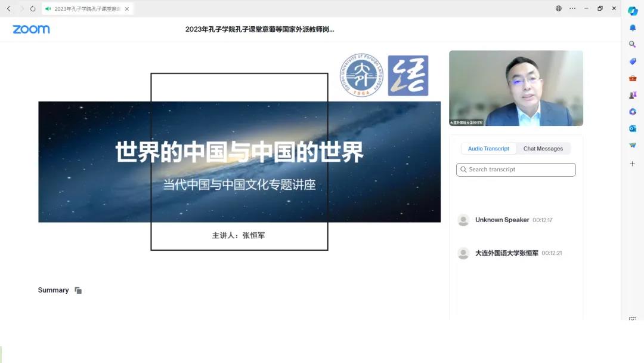
Task: Click the browser forward arrow
Action: tap(21, 8)
